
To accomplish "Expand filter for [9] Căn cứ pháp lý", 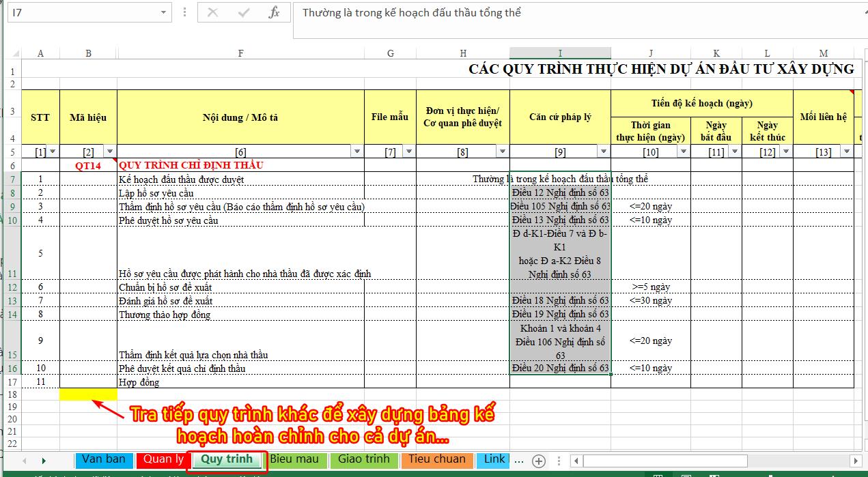I will tap(603, 151).
